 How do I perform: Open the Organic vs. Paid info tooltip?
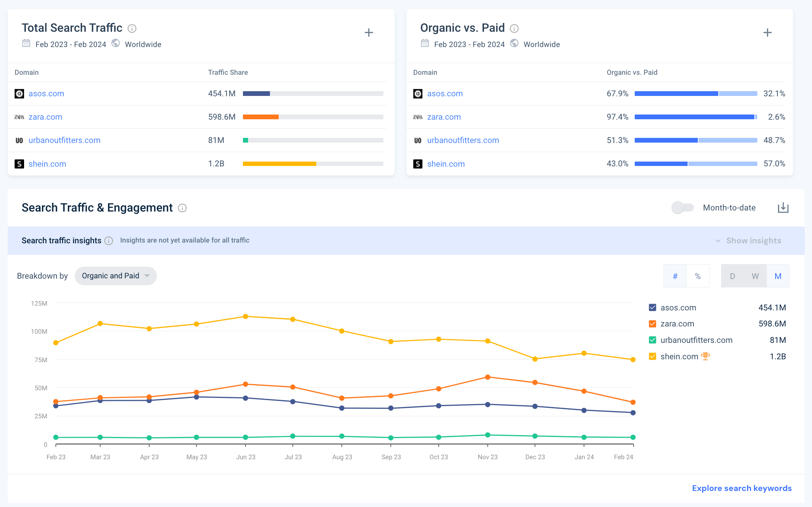tap(514, 28)
